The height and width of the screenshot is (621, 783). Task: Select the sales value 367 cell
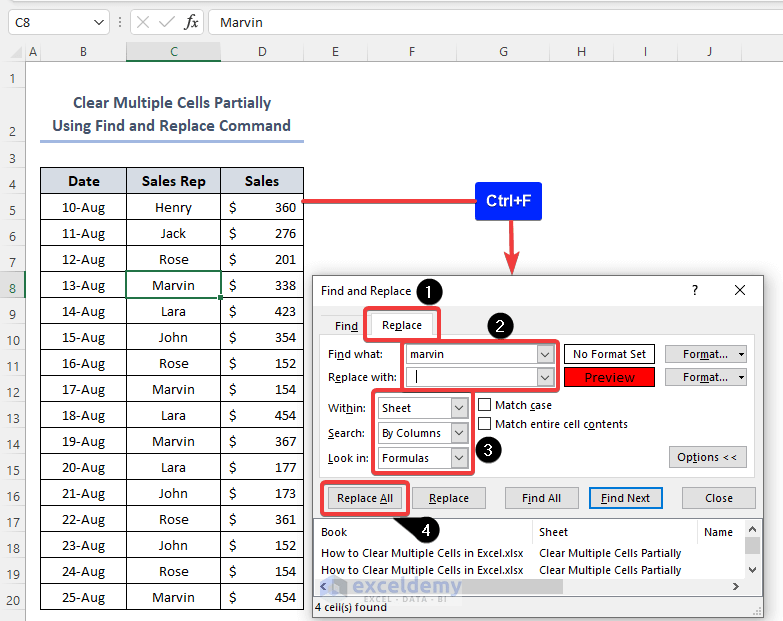click(x=262, y=441)
